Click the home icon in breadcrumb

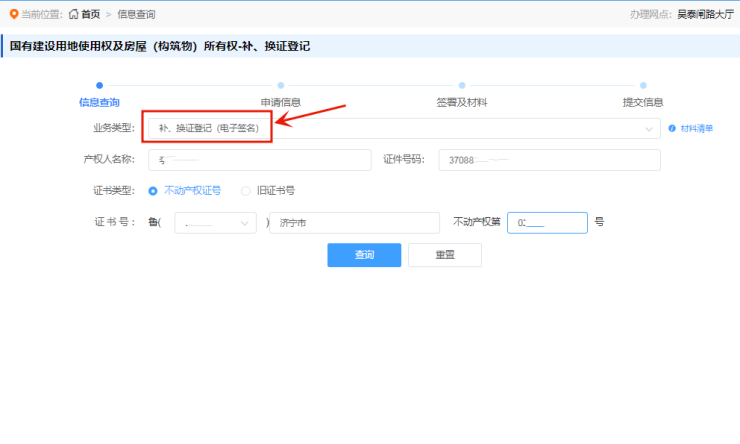(x=74, y=14)
